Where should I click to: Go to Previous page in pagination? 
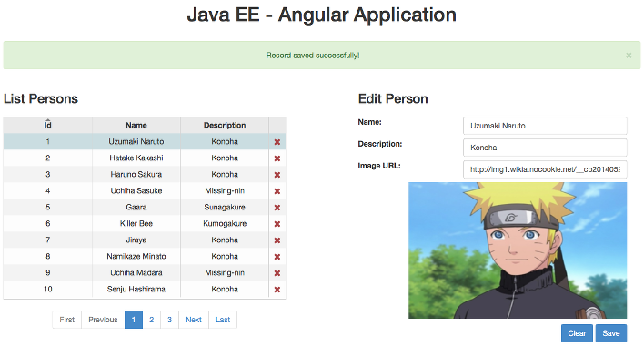(x=103, y=320)
